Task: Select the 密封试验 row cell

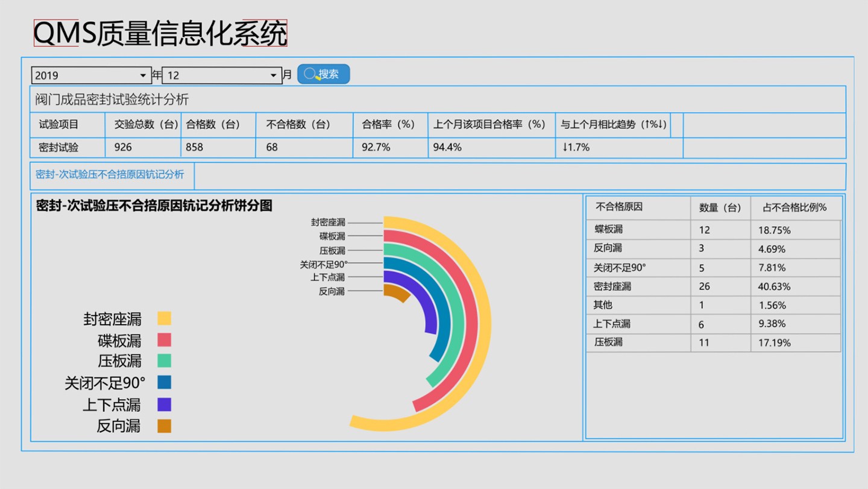Action: pos(58,147)
